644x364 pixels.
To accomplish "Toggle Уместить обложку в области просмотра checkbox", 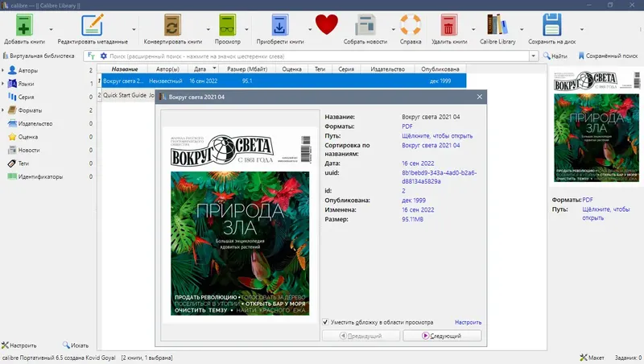I will pos(325,321).
